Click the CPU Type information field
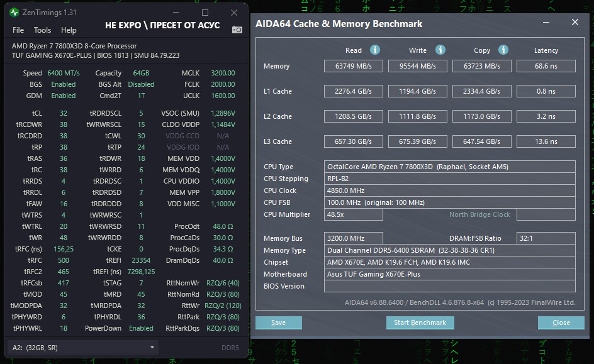Viewport: 594px width, 364px height. pos(450,167)
